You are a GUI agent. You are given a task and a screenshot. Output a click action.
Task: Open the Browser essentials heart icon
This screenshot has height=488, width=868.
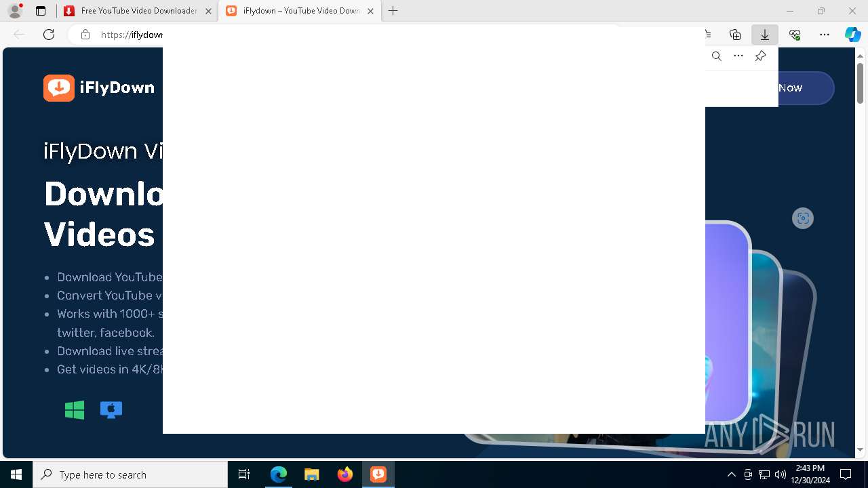point(795,35)
